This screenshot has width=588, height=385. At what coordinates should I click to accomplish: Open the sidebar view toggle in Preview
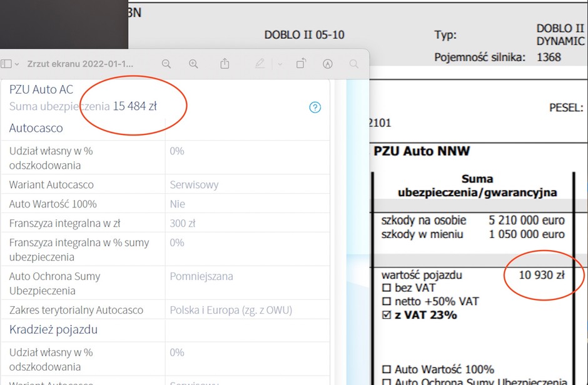pos(6,64)
